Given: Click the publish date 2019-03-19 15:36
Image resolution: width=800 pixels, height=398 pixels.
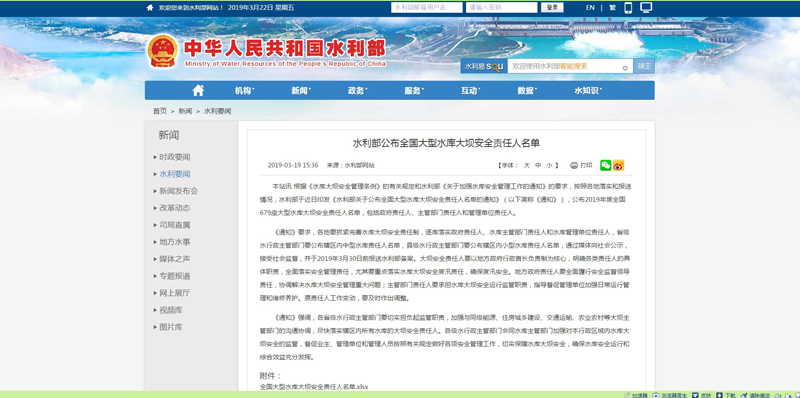Looking at the screenshot, I should click(293, 165).
